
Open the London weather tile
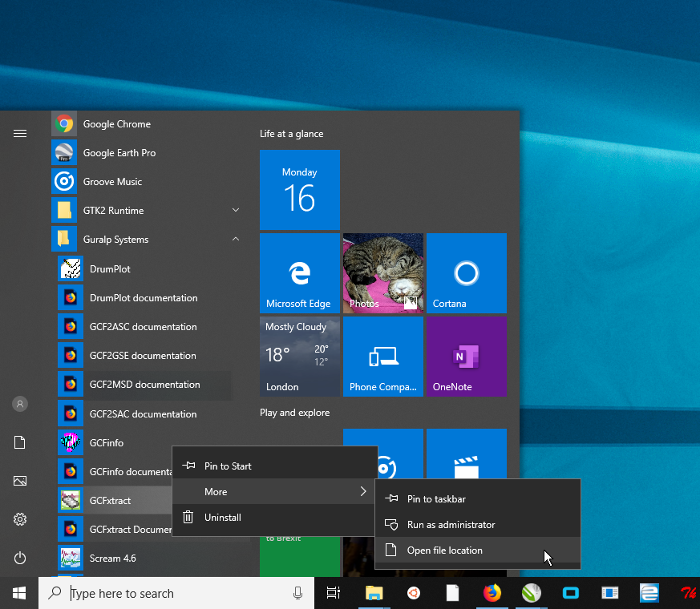[x=300, y=357]
